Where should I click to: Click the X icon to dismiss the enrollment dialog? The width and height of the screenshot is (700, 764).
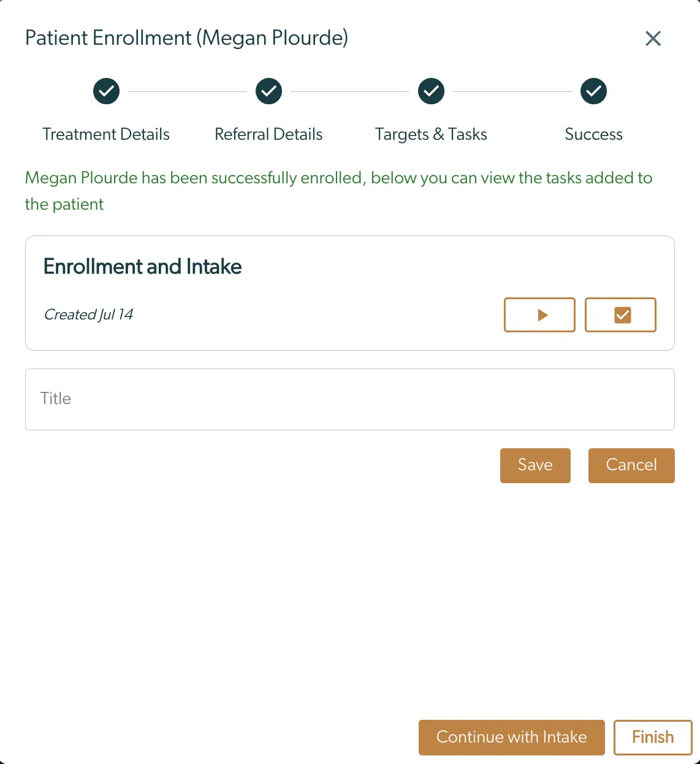click(653, 38)
